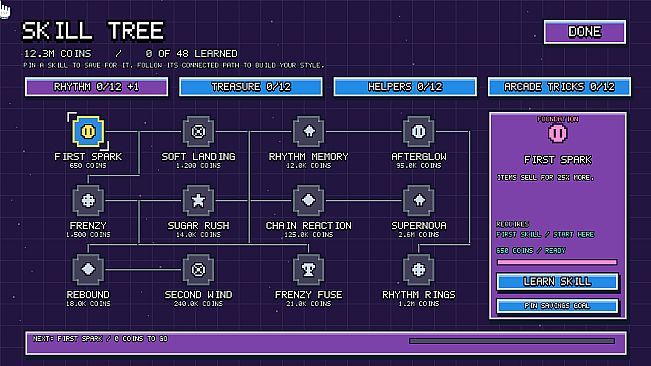Image resolution: width=651 pixels, height=366 pixels.
Task: Select the Frenzy Fuse trophy icon
Action: pyautogui.click(x=308, y=270)
